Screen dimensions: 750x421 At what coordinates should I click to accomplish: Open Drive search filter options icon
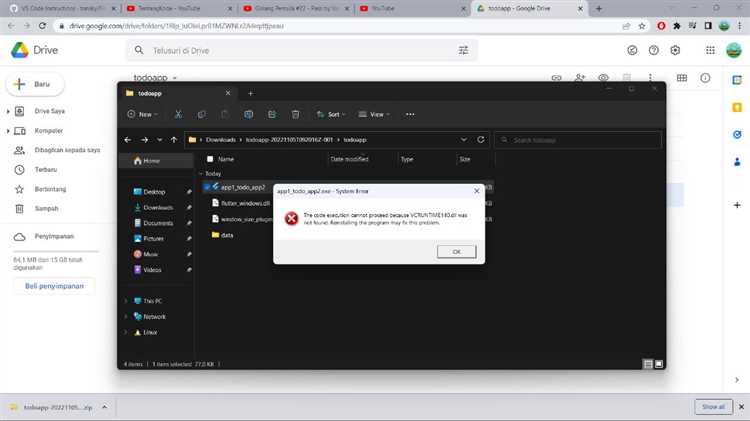463,50
